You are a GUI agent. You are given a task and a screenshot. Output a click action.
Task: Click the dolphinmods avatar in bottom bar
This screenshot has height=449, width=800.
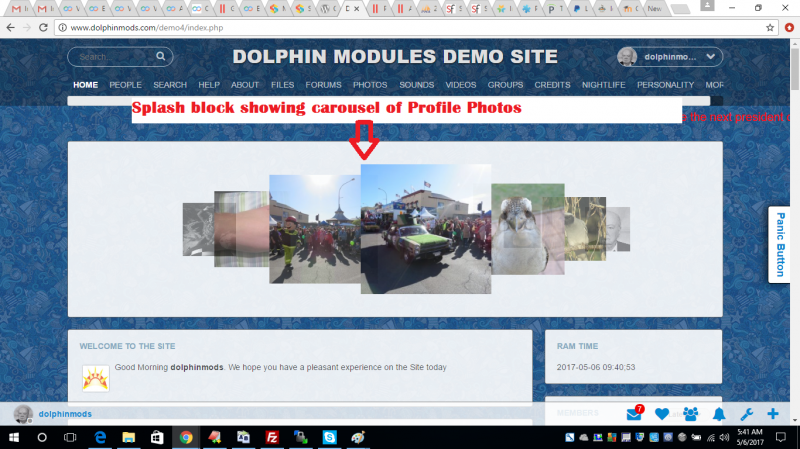23,414
